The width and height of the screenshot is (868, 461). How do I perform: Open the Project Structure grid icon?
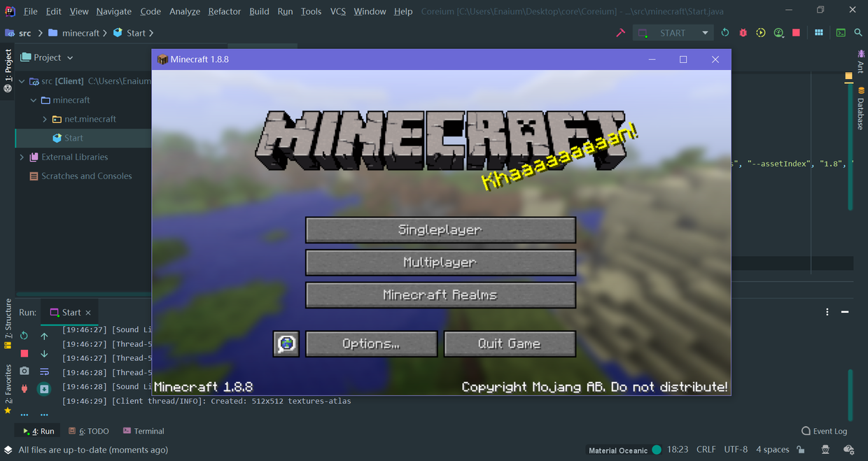point(818,33)
